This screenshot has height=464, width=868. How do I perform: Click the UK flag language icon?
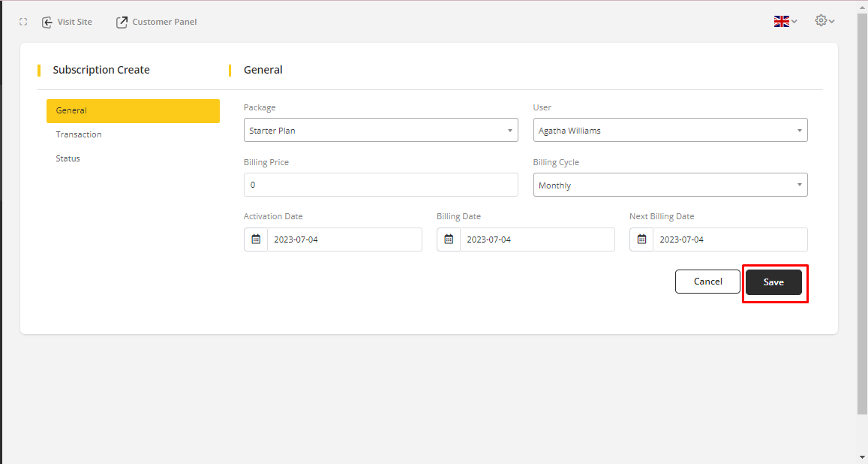(781, 22)
